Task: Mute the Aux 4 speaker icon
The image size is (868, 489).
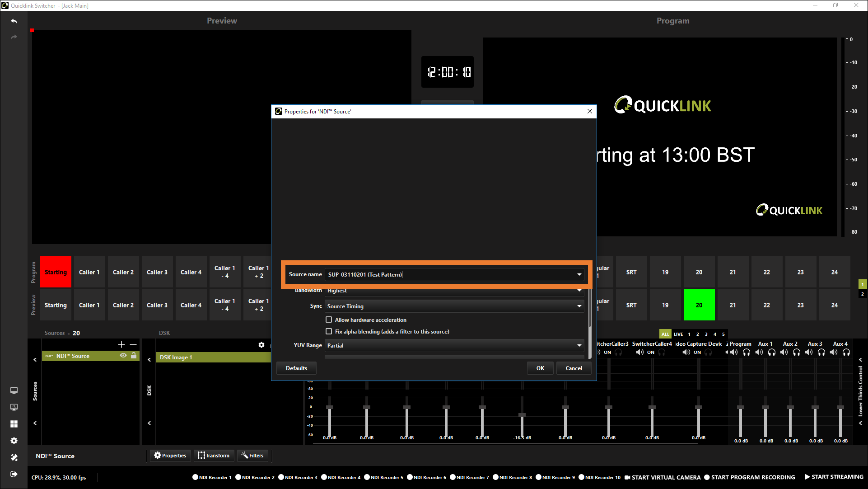Action: [834, 352]
